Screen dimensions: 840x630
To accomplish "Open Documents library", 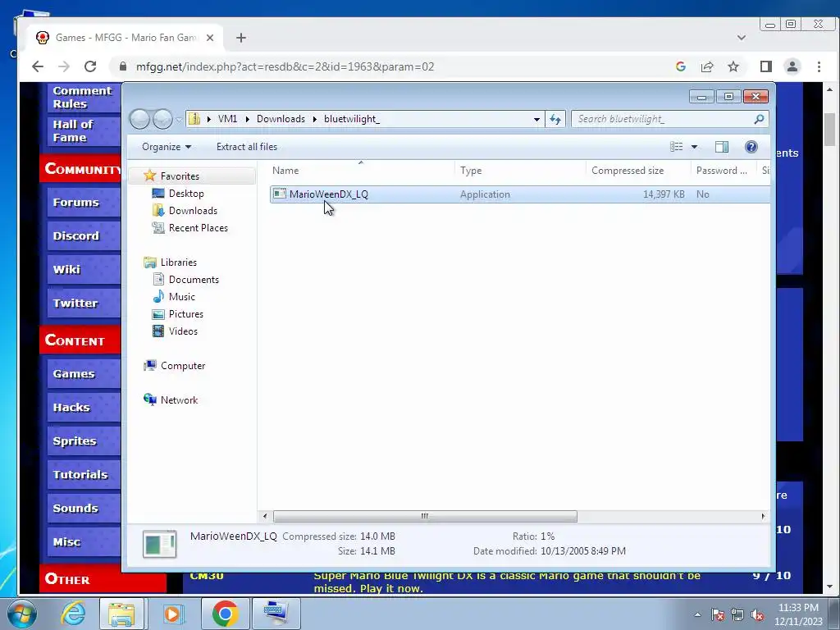I will pyautogui.click(x=194, y=280).
